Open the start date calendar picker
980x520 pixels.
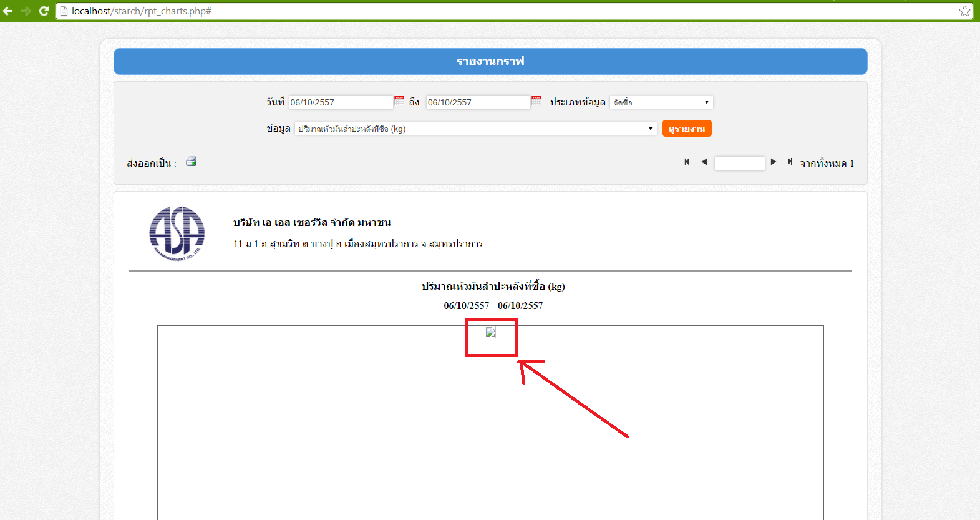(399, 101)
